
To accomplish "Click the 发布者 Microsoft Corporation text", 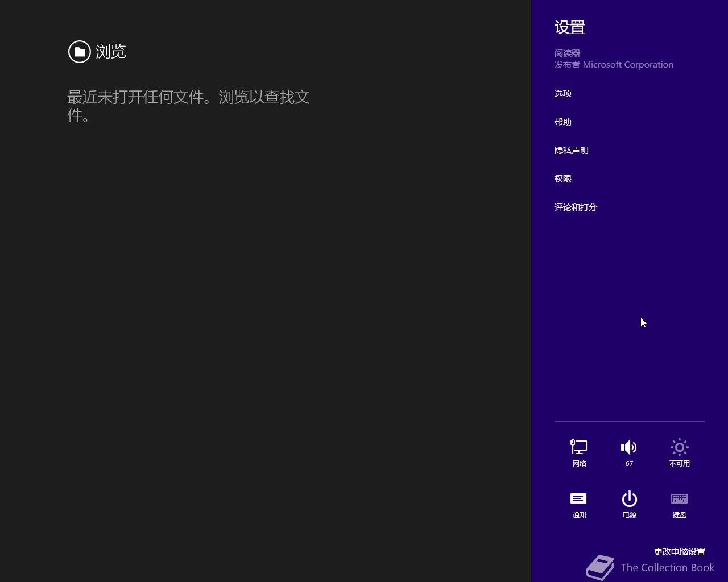I will (614, 65).
